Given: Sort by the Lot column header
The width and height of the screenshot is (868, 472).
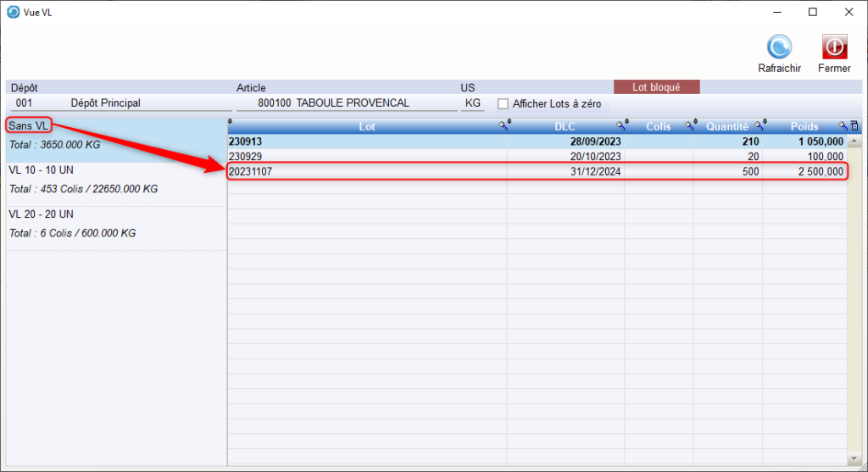Looking at the screenshot, I should click(x=366, y=126).
